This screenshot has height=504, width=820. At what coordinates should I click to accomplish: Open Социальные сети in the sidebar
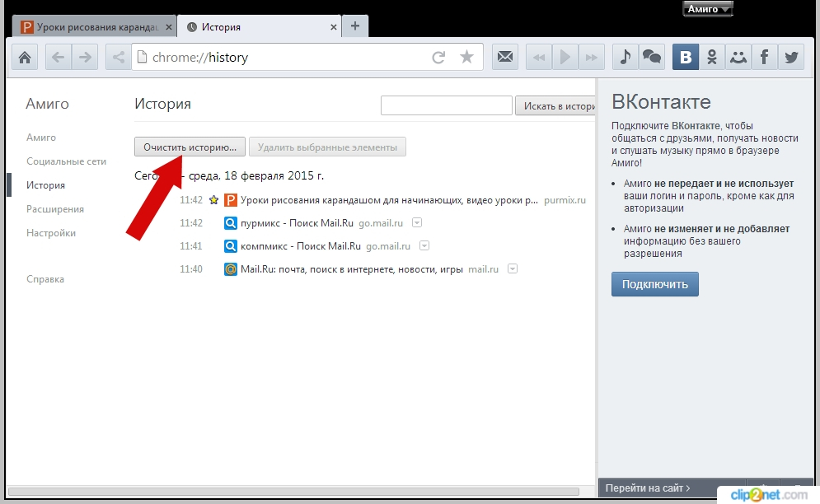pyautogui.click(x=67, y=161)
